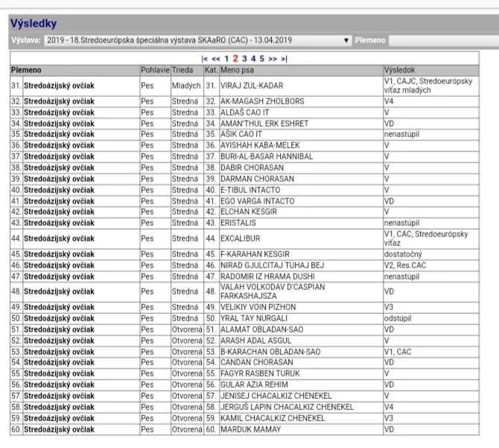Click the Výsledky page heading

(34, 24)
